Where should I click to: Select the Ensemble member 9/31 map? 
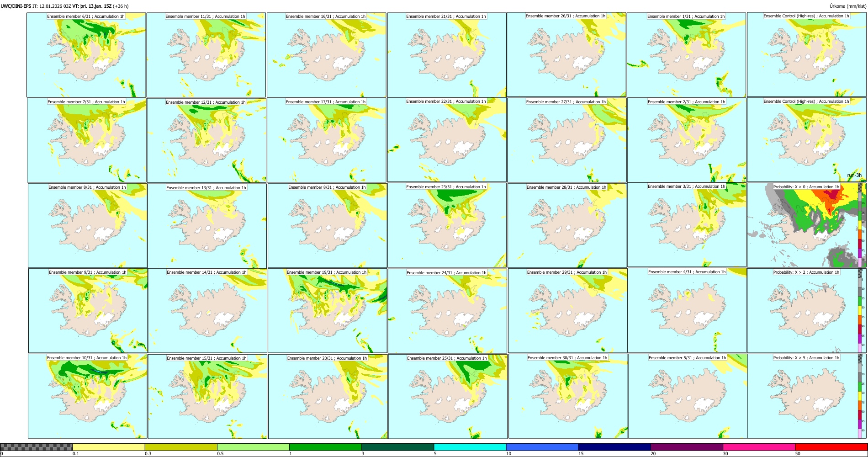tap(88, 310)
